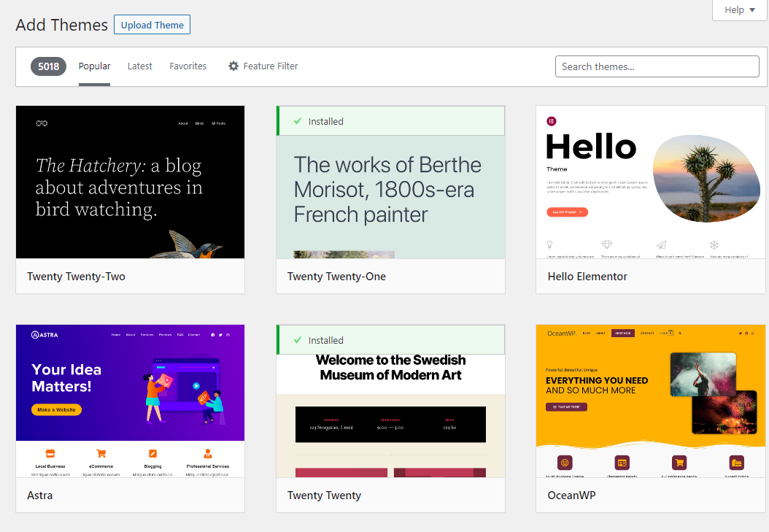
Task: Click the lightbulb icon in Hello Elementor preview
Action: [550, 244]
